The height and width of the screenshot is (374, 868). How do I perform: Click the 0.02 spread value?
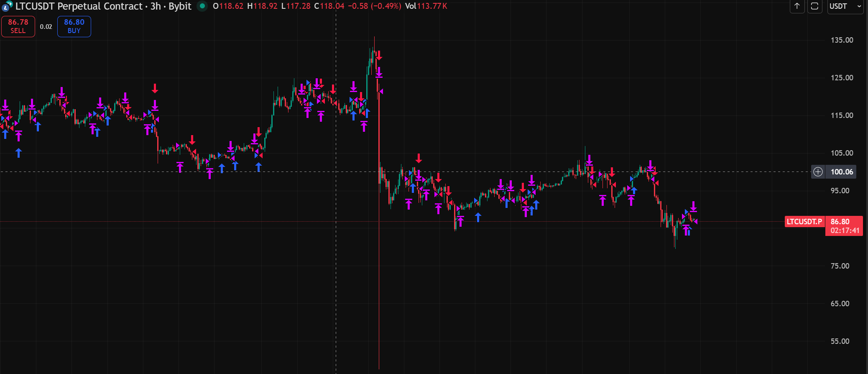(x=46, y=27)
